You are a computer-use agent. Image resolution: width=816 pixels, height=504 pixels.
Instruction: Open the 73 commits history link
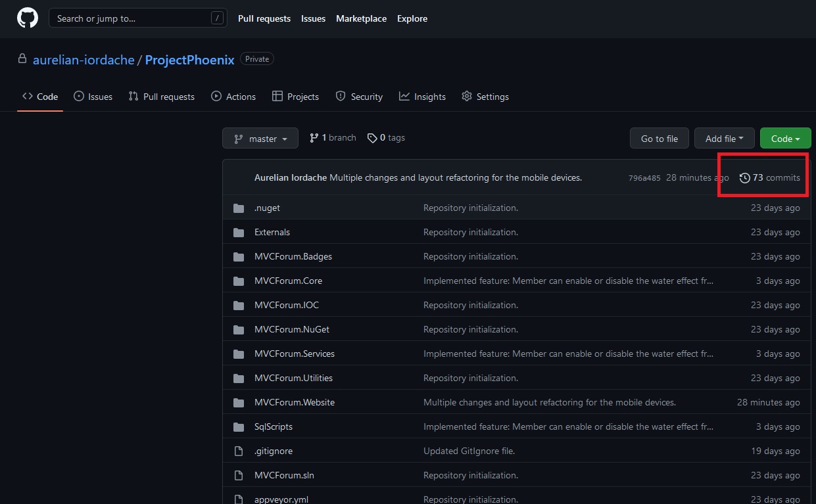(x=770, y=178)
